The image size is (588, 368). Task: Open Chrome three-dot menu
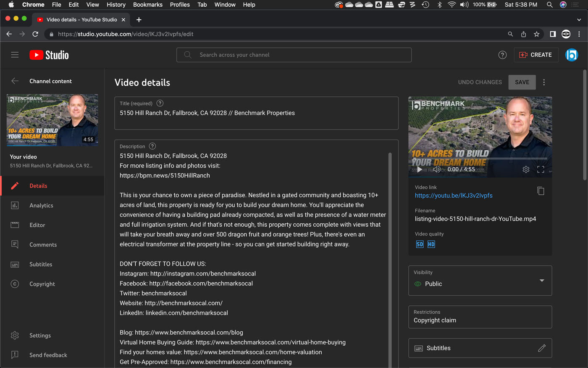click(x=579, y=34)
